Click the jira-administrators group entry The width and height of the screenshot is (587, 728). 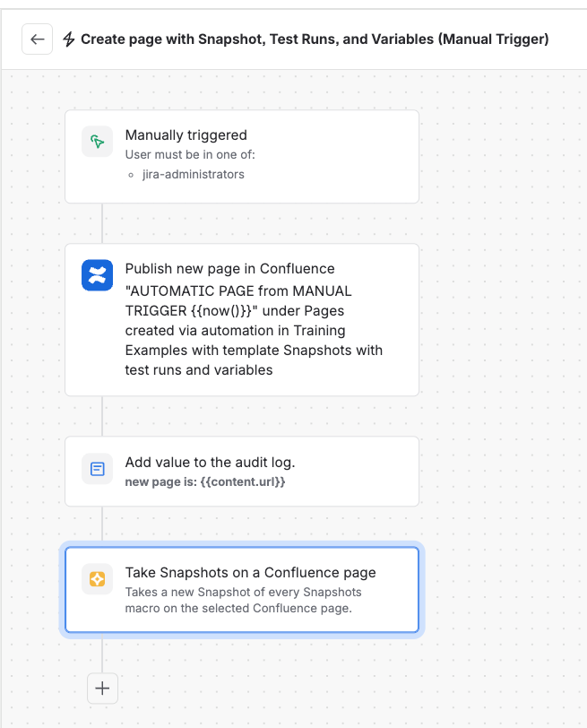point(193,175)
